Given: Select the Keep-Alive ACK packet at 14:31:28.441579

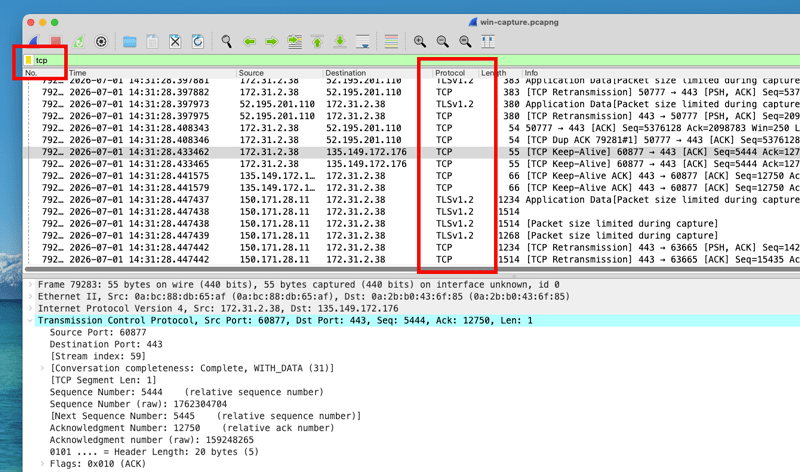Looking at the screenshot, I should pyautogui.click(x=411, y=188).
